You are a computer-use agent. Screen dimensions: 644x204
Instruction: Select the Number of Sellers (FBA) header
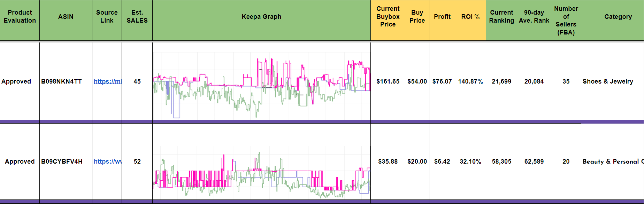(x=566, y=21)
